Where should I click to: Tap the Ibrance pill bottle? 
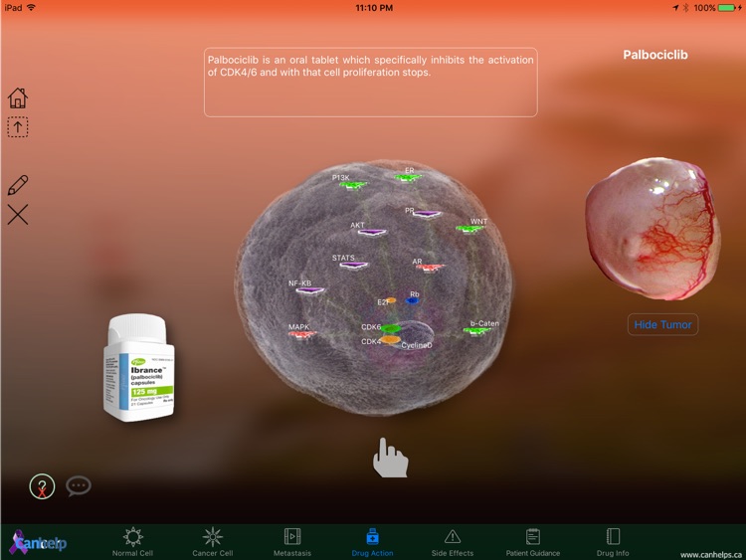click(138, 367)
